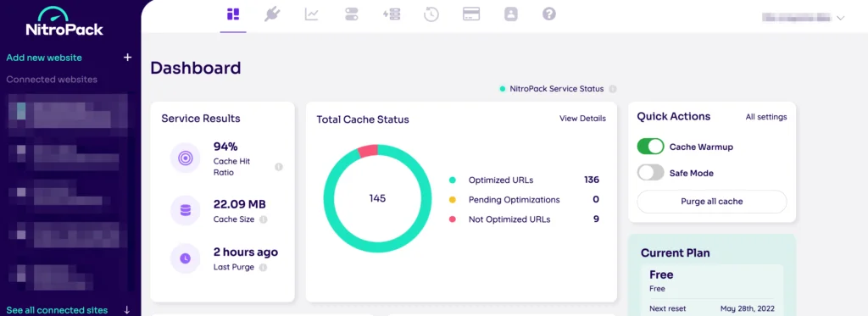Open View Details for cache status

(x=582, y=119)
